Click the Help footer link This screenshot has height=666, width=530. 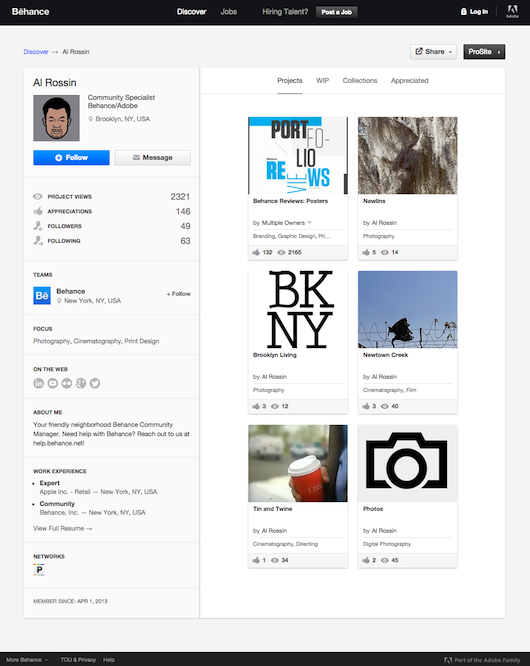[109, 660]
